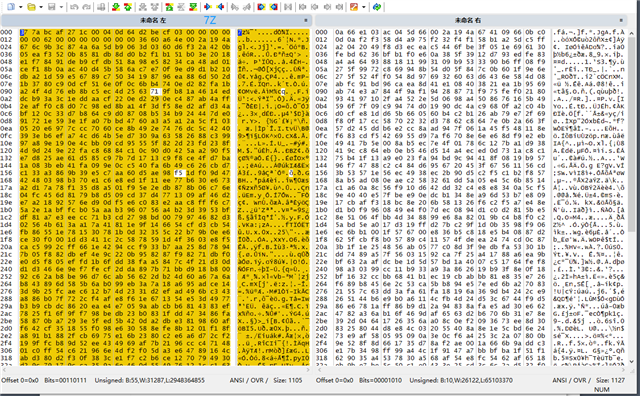Click the yellow Open folder icon
Viewport: 640px width, 396px height.
(31, 7)
